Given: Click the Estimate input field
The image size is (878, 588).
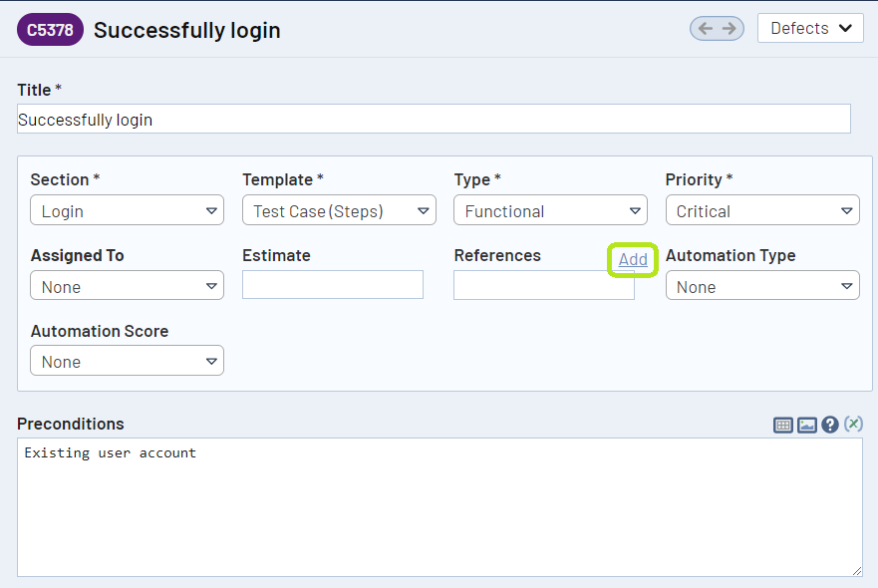Looking at the screenshot, I should tap(333, 286).
